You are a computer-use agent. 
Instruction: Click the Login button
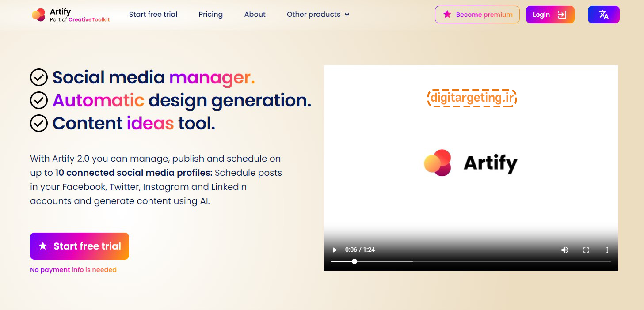550,15
